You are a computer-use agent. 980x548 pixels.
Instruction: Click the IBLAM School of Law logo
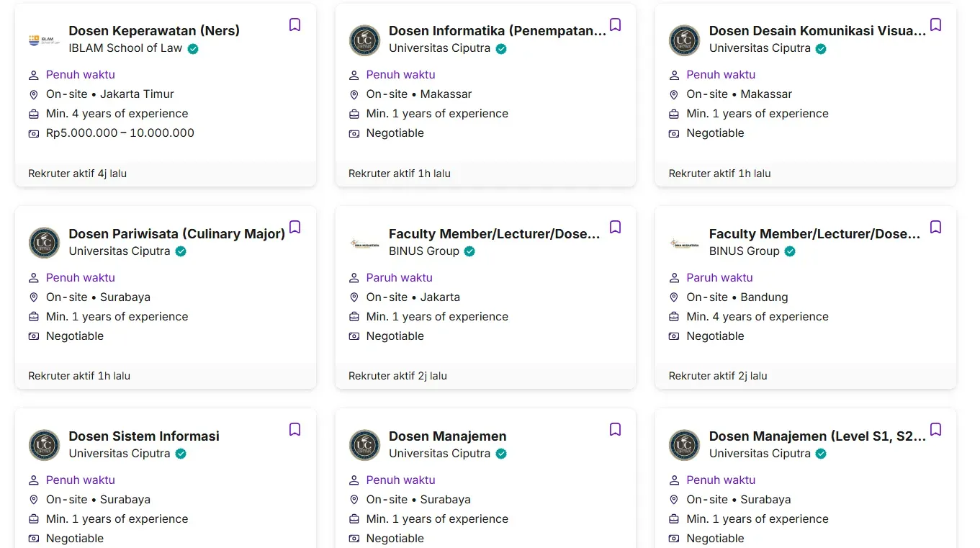click(44, 40)
